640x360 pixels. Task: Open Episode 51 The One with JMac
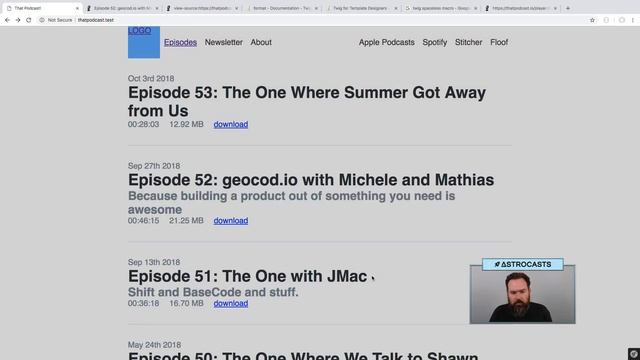pyautogui.click(x=247, y=276)
